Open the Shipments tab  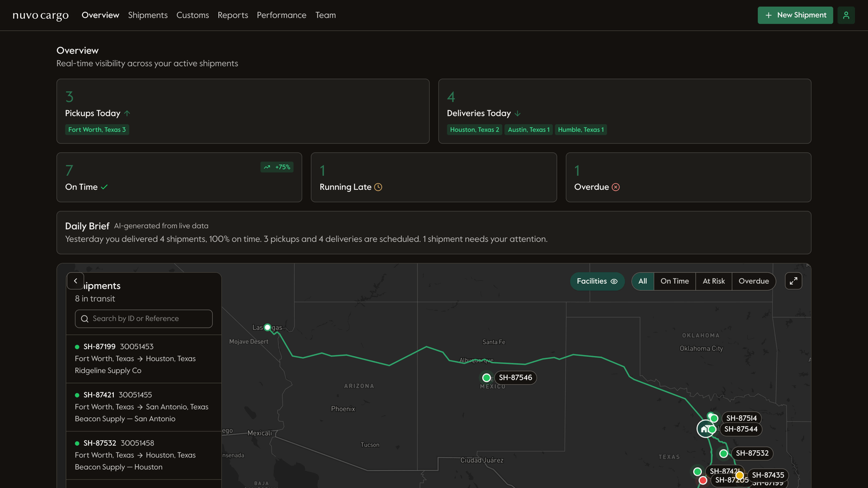[148, 15]
